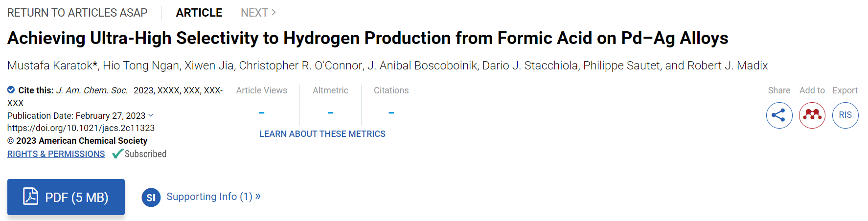Expand the Publication Date chevron
Viewport: 868px width, 221px height.
[151, 115]
